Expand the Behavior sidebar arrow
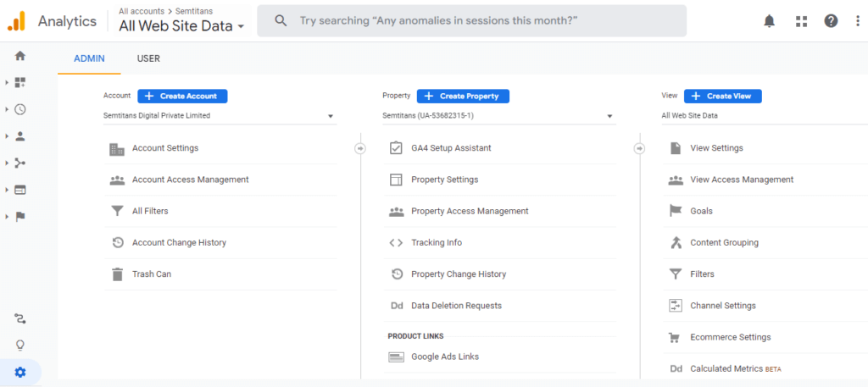 coord(7,190)
